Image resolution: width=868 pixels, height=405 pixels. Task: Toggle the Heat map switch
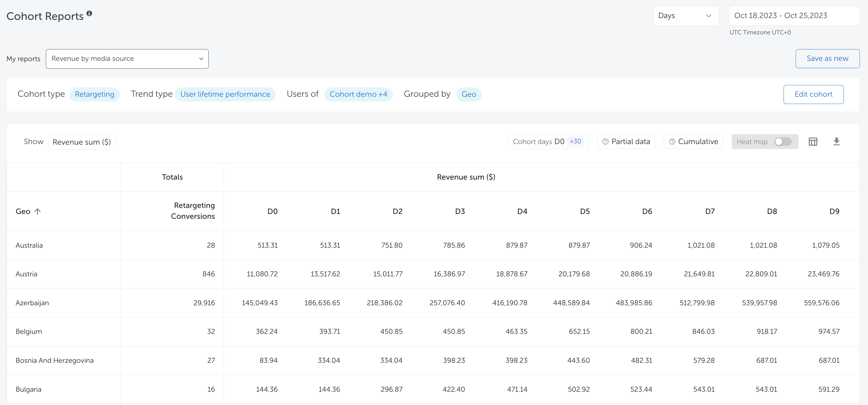(782, 142)
